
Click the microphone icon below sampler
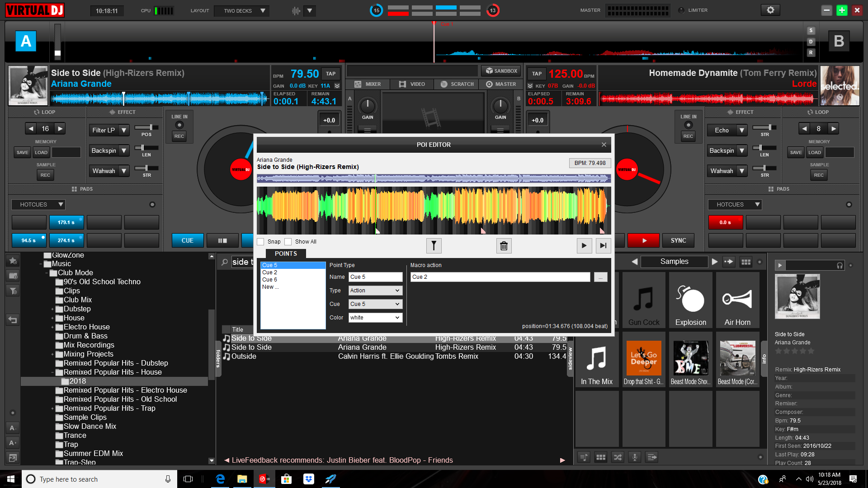tap(635, 457)
